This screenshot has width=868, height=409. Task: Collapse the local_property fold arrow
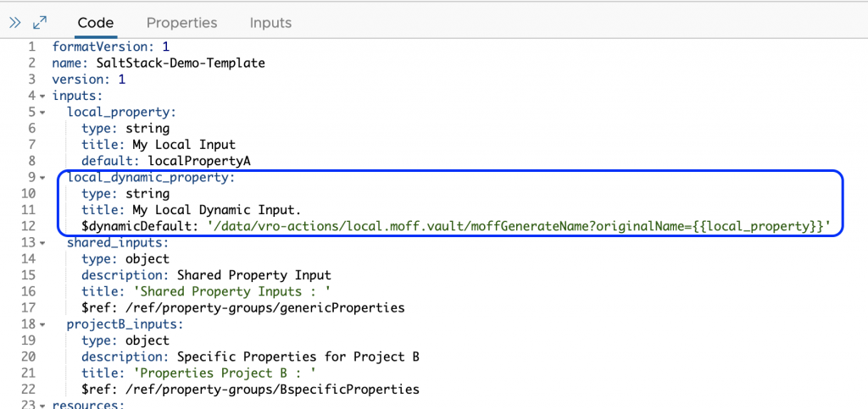click(42, 113)
